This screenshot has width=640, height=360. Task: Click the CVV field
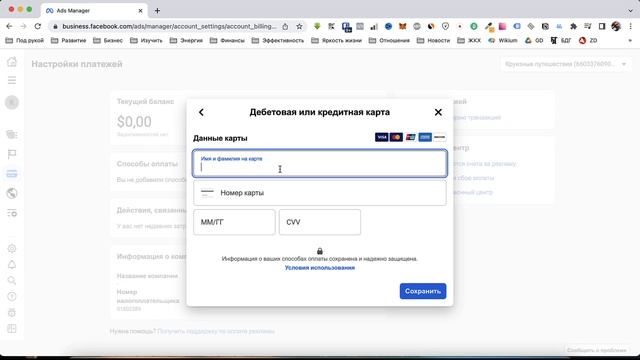coord(320,222)
